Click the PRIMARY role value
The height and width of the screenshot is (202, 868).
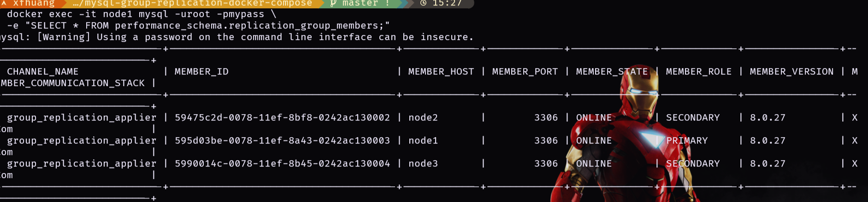687,141
